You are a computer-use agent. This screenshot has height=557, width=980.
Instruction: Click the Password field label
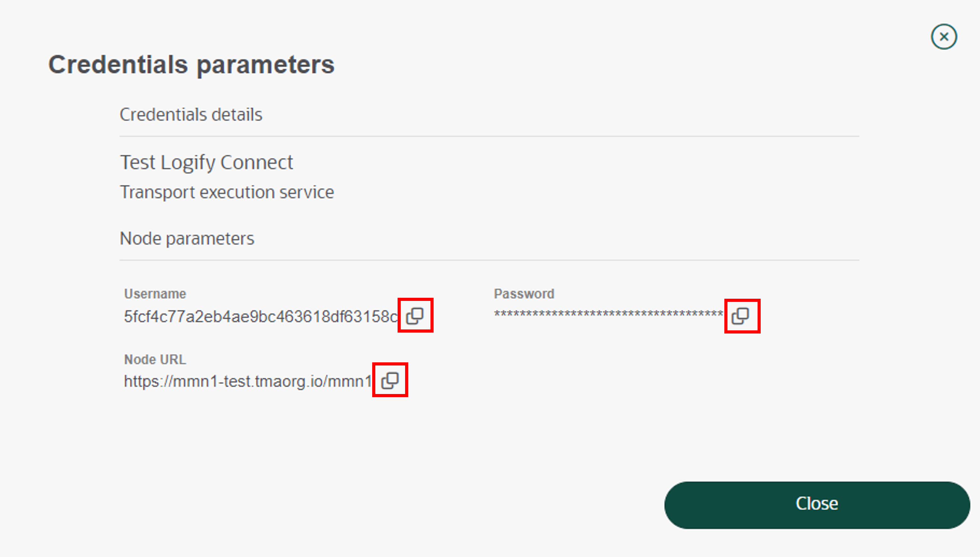pyautogui.click(x=524, y=294)
